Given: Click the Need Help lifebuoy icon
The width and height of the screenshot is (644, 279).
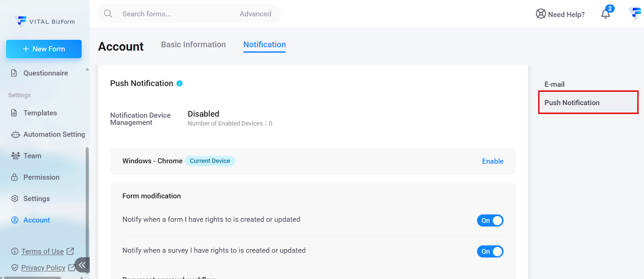Looking at the screenshot, I should coord(541,14).
